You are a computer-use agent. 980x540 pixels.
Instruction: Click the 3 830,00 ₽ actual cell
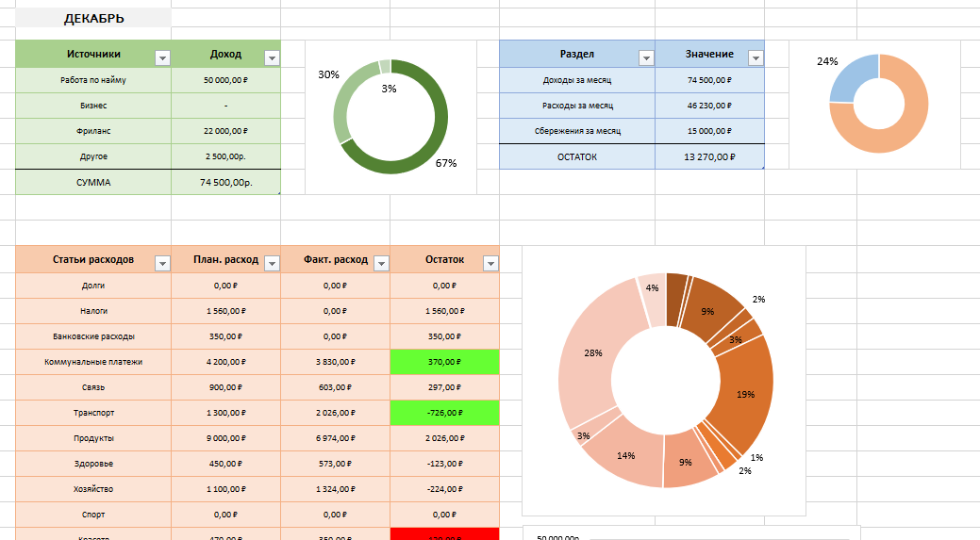pyautogui.click(x=336, y=362)
